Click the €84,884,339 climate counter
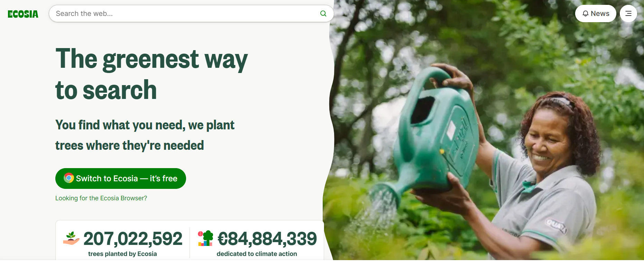The height and width of the screenshot is (266, 644). click(x=267, y=239)
